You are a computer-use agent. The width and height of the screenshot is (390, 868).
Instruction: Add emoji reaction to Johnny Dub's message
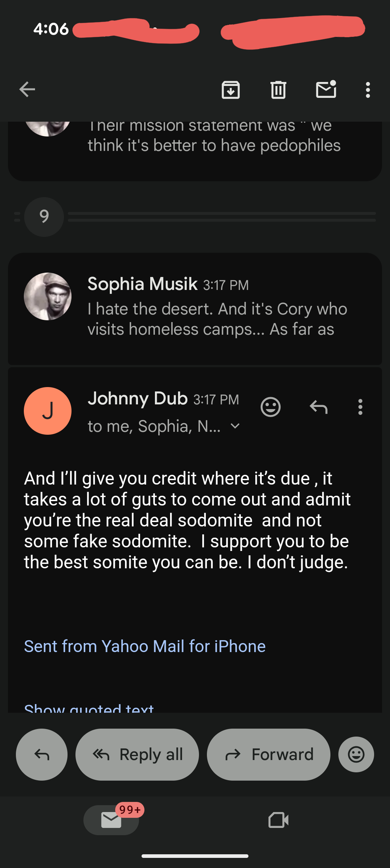click(270, 407)
